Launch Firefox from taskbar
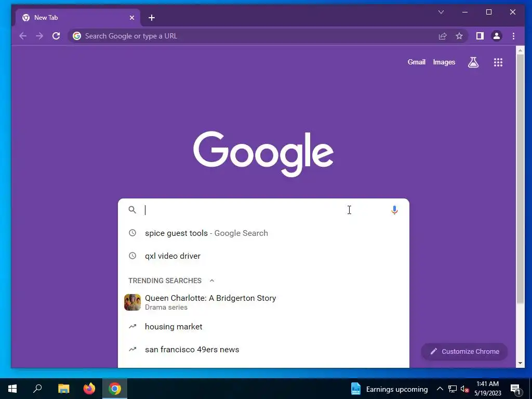 [x=89, y=389]
